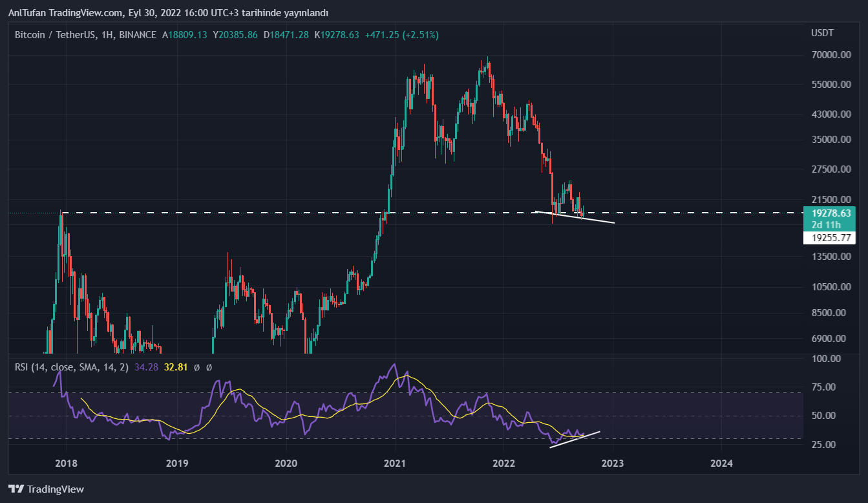The width and height of the screenshot is (868, 503).
Task: Click the rising white trendline on RSI
Action: click(x=575, y=438)
